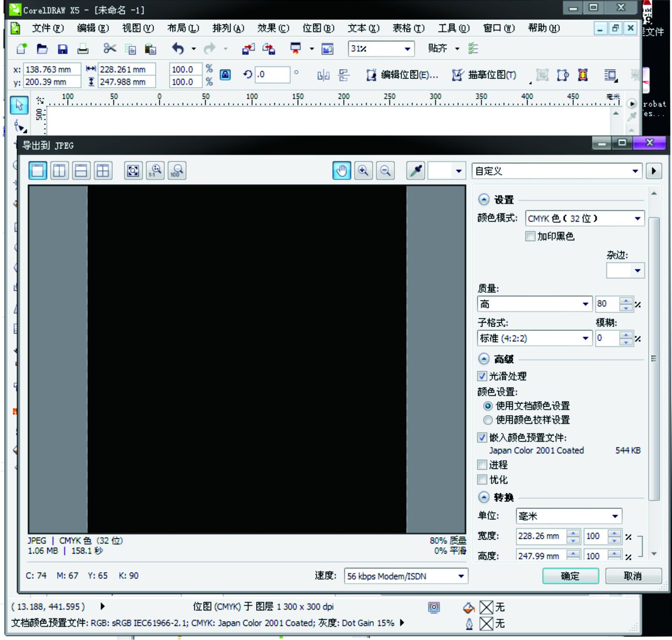This screenshot has width=672, height=640.
Task: Click the Export icon in toolbar
Action: pyautogui.click(x=269, y=49)
